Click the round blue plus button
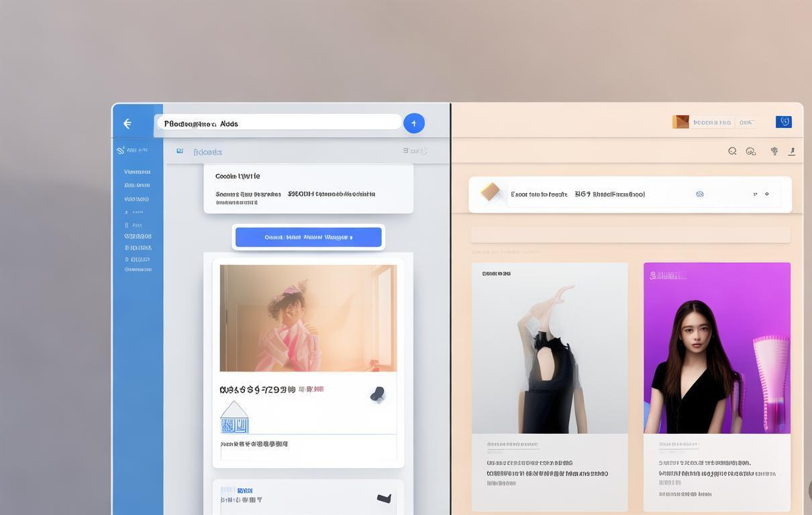This screenshot has height=515, width=812. coord(414,123)
